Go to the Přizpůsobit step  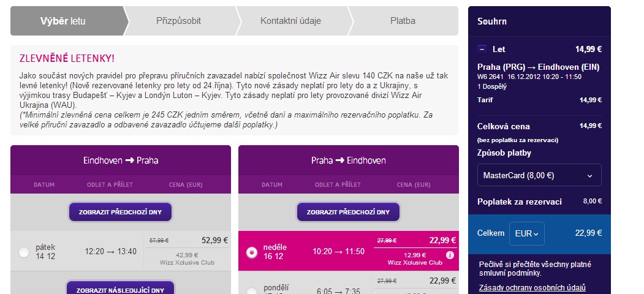coord(178,21)
